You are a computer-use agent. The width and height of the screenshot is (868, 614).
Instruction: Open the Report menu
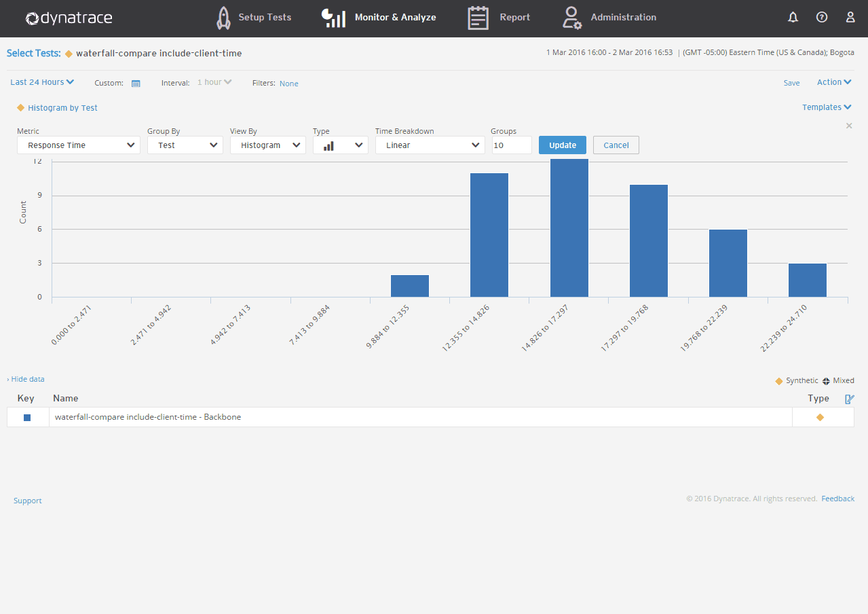515,18
